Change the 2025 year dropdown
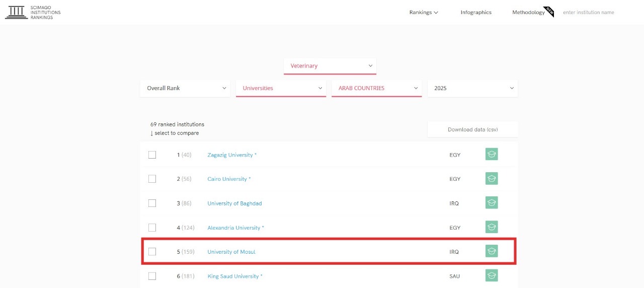The height and width of the screenshot is (288, 644). pyautogui.click(x=472, y=88)
